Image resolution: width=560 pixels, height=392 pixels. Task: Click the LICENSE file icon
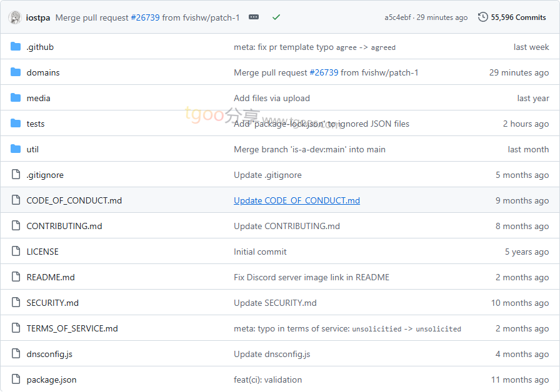tap(16, 252)
